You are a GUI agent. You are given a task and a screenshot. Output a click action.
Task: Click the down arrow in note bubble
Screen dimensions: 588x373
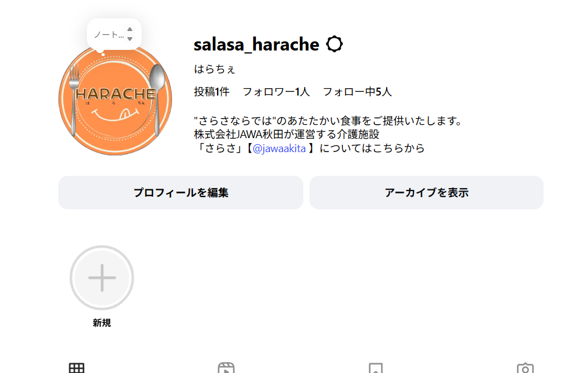pyautogui.click(x=130, y=39)
